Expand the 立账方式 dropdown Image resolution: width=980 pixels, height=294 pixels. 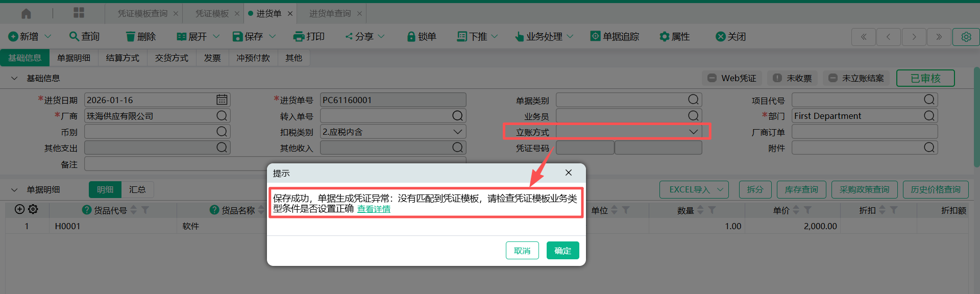coord(693,132)
